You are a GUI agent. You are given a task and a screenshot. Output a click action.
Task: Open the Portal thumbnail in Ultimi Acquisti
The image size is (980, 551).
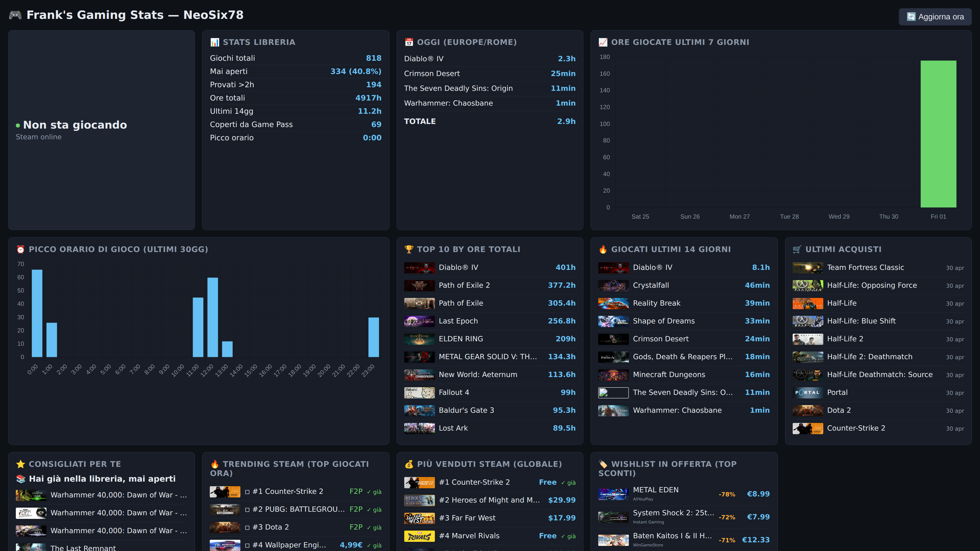pyautogui.click(x=808, y=393)
